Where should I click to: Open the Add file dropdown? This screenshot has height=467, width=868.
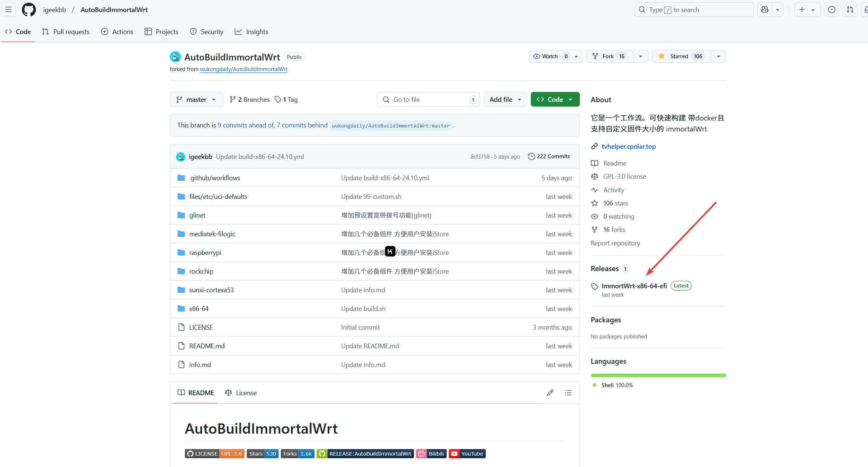point(505,100)
